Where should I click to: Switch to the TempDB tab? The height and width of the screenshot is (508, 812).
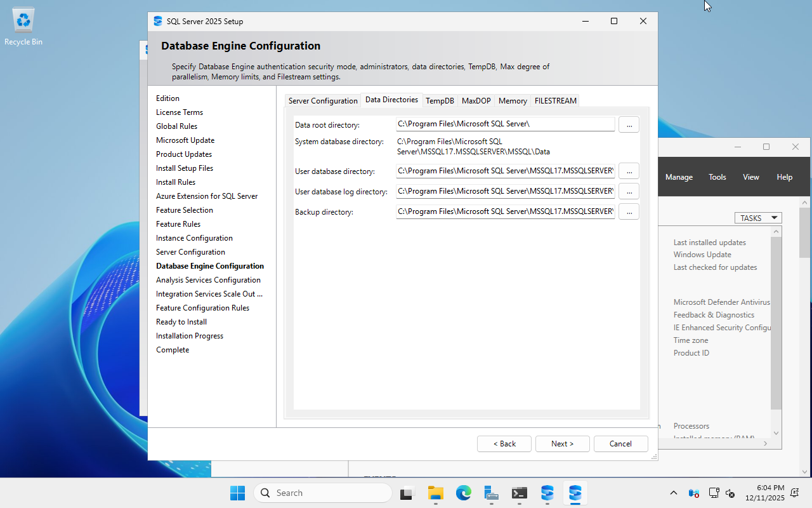[440, 101]
